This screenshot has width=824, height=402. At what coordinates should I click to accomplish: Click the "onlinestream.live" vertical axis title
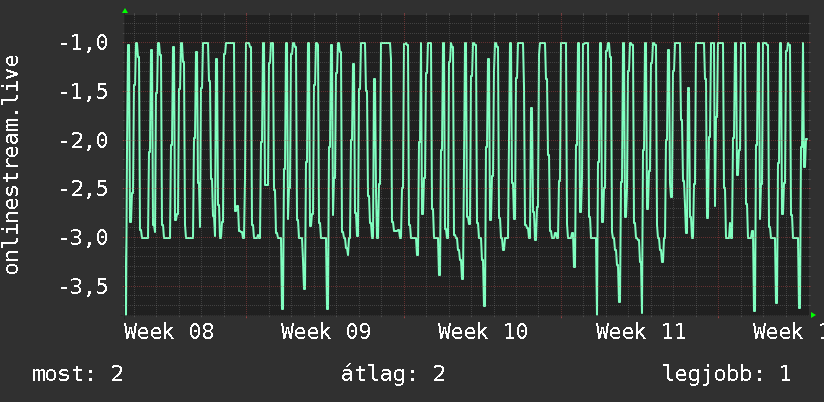pos(11,164)
